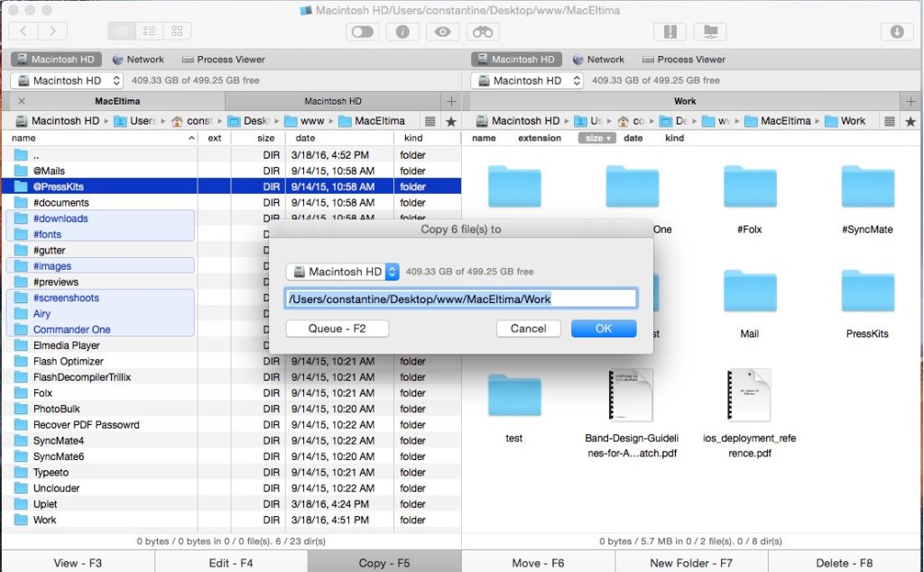Select the Typeeto folder row
The width and height of the screenshot is (924, 572).
231,473
